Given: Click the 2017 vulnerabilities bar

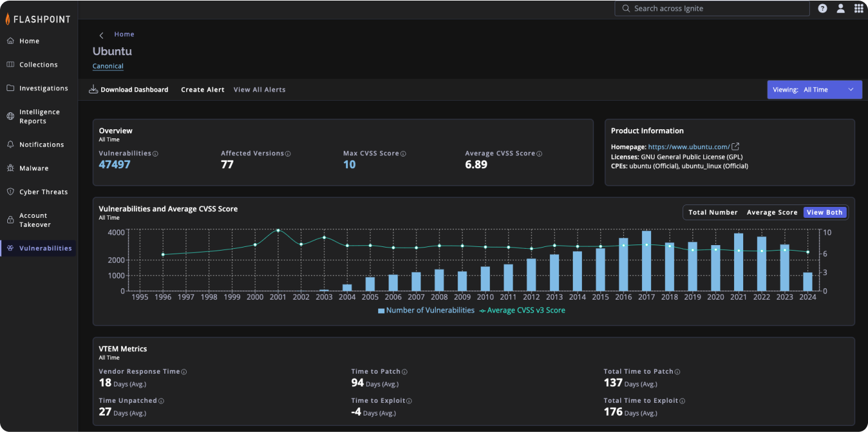Looking at the screenshot, I should (x=647, y=261).
